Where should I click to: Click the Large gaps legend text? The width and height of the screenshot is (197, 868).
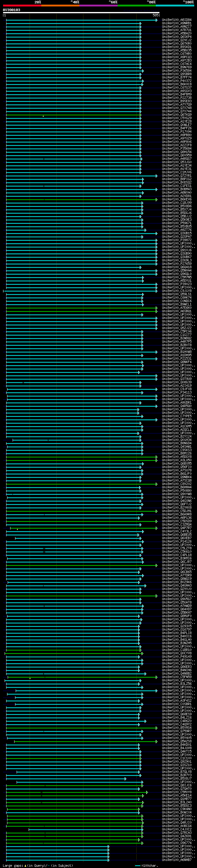click(x=38, y=866)
